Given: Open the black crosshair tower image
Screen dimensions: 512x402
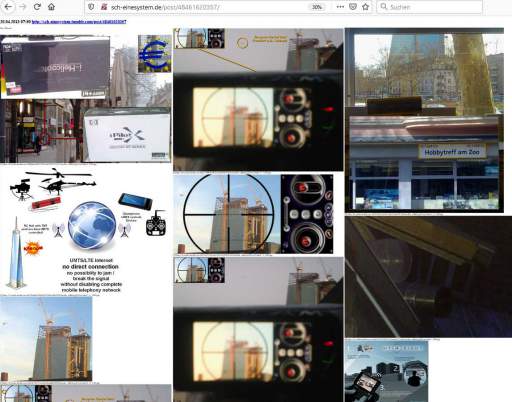Looking at the screenshot, I should (253, 214).
